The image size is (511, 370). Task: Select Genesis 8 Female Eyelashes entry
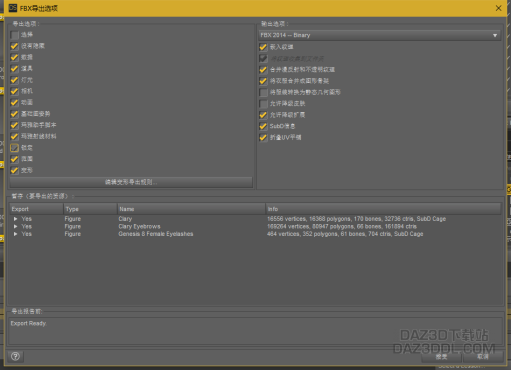coord(156,234)
